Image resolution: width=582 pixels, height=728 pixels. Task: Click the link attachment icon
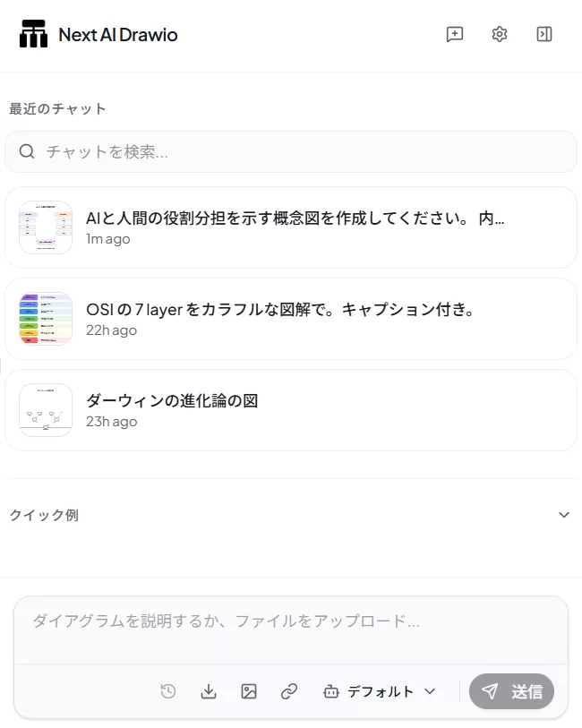coord(289,691)
